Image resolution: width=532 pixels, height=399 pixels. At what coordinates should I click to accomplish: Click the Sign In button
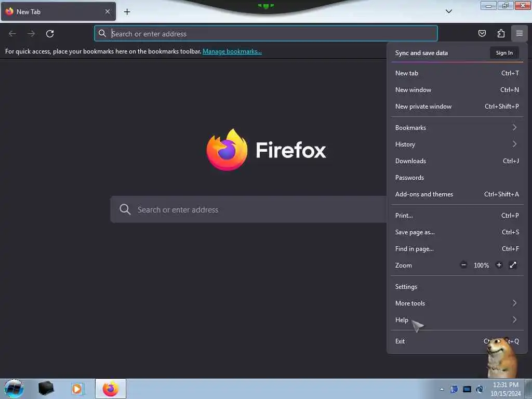[504, 52]
